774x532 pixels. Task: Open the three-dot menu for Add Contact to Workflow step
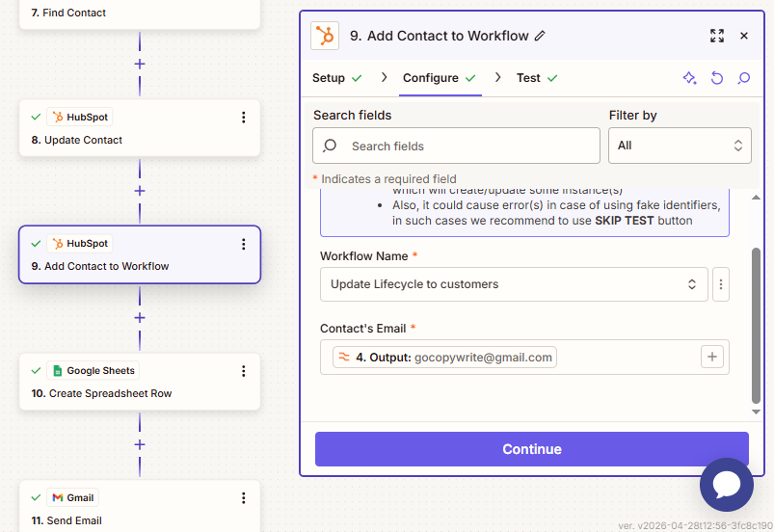coord(243,244)
